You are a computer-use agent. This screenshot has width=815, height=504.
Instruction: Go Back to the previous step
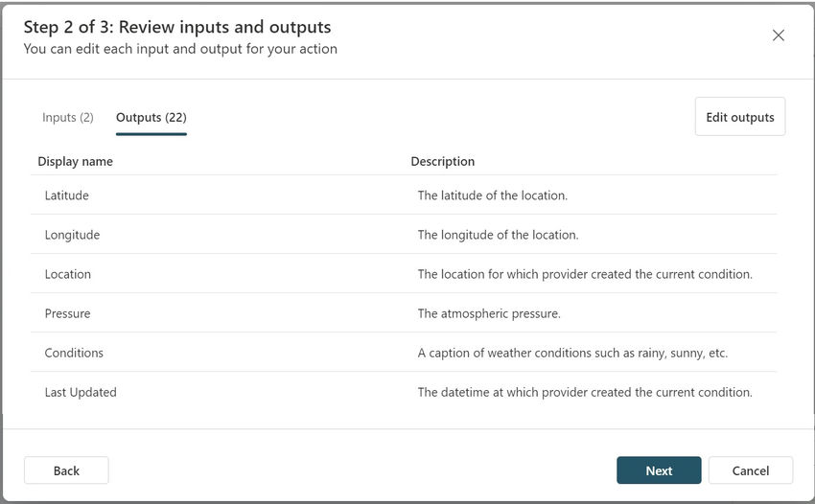[66, 470]
